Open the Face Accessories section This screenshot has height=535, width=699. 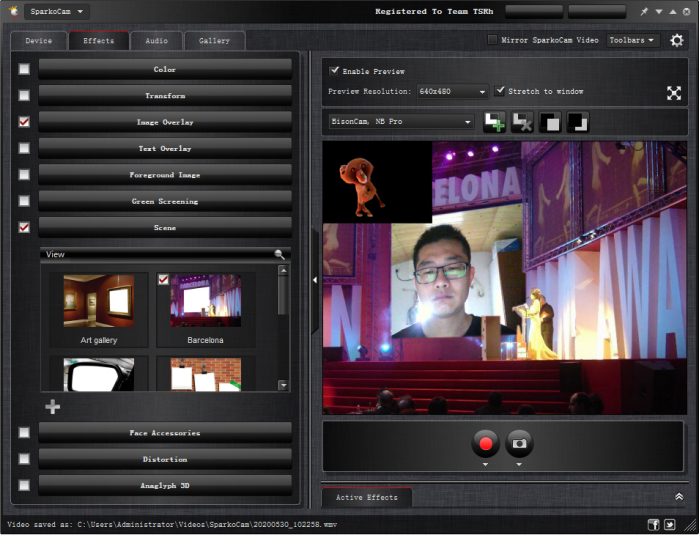click(165, 432)
